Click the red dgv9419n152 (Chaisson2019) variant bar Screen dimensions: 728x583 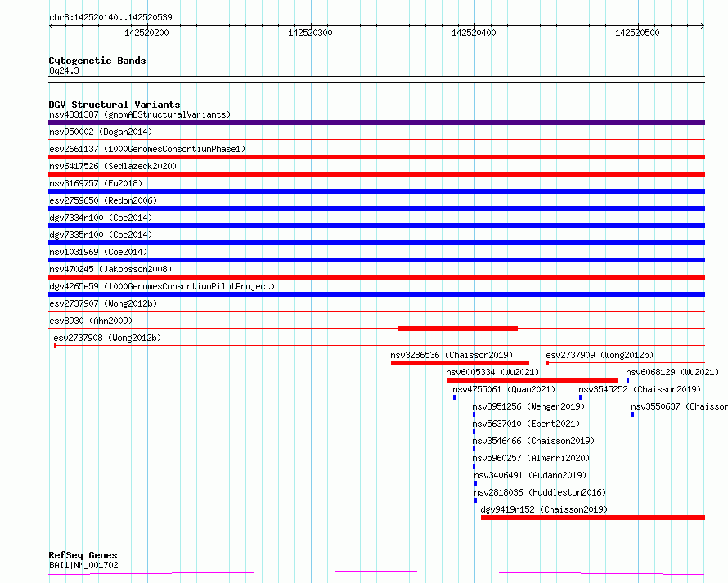tap(592, 518)
